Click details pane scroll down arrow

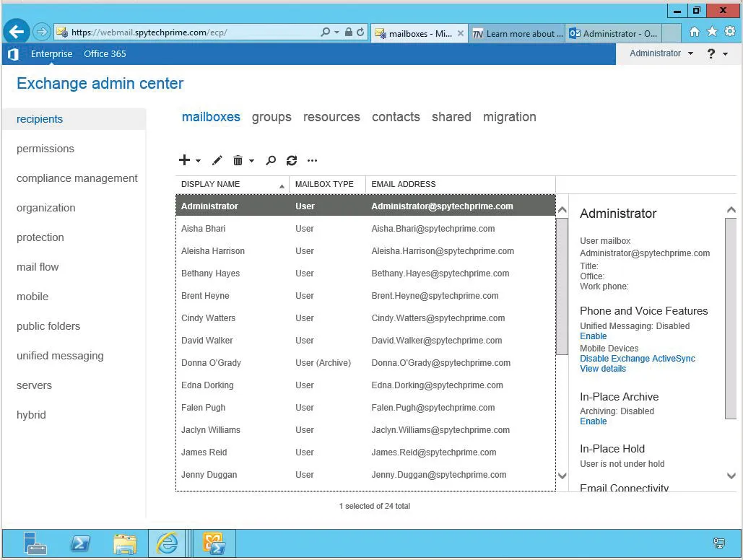pyautogui.click(x=731, y=476)
